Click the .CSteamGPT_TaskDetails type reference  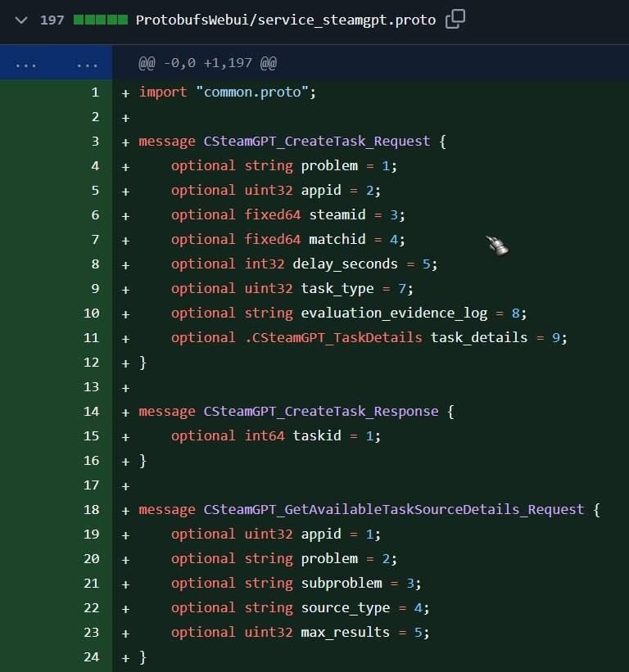[333, 338]
